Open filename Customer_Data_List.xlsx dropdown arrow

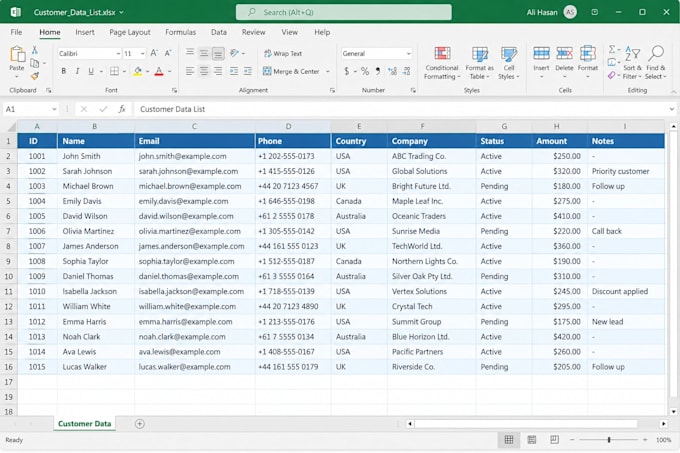(x=121, y=13)
